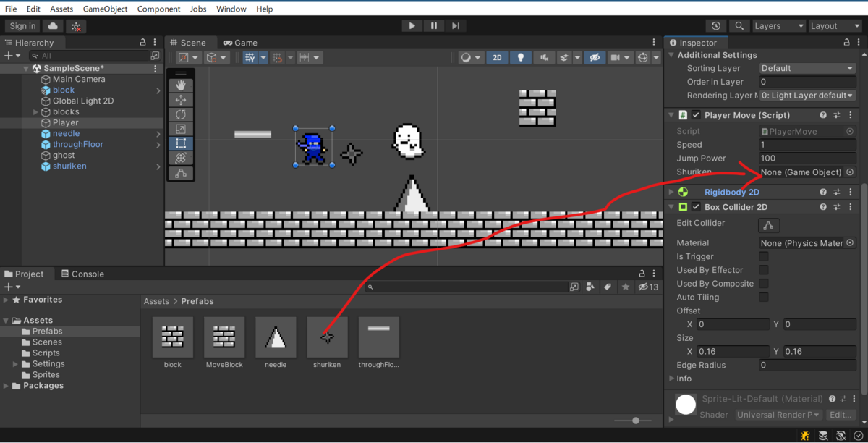Screen dimensions: 868x443
Task: Click the Edit button for the Sprite-Lit-Default material
Action: point(841,415)
